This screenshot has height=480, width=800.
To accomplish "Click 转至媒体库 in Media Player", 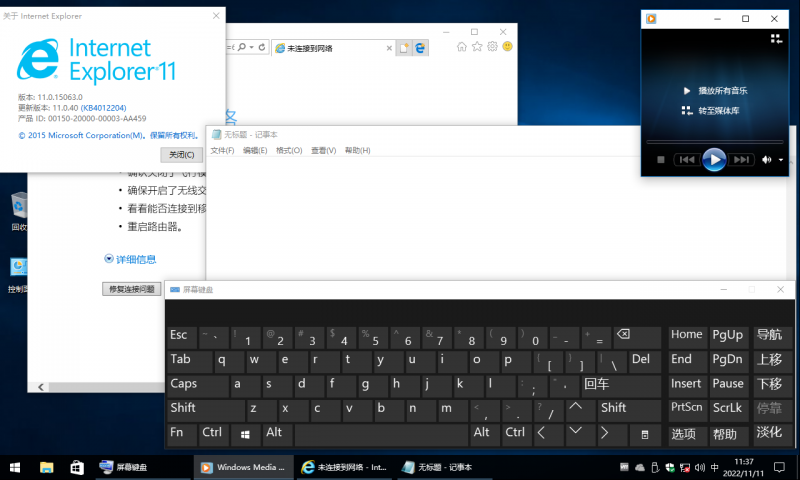I will tap(718, 111).
